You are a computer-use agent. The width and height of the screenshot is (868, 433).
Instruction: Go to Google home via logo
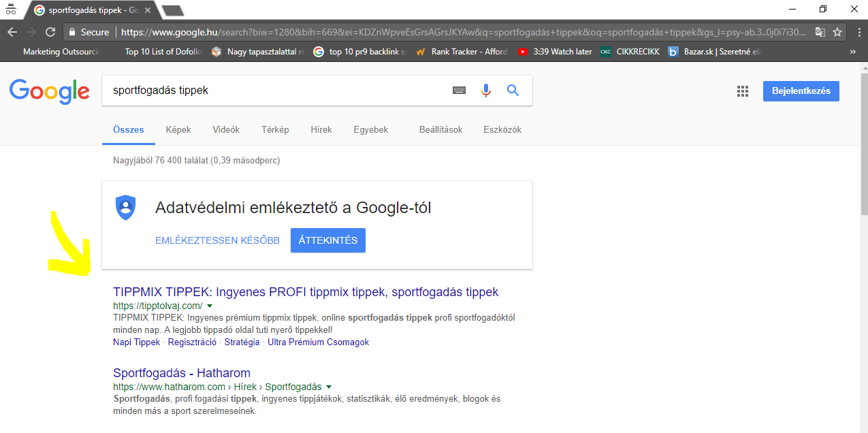(50, 91)
